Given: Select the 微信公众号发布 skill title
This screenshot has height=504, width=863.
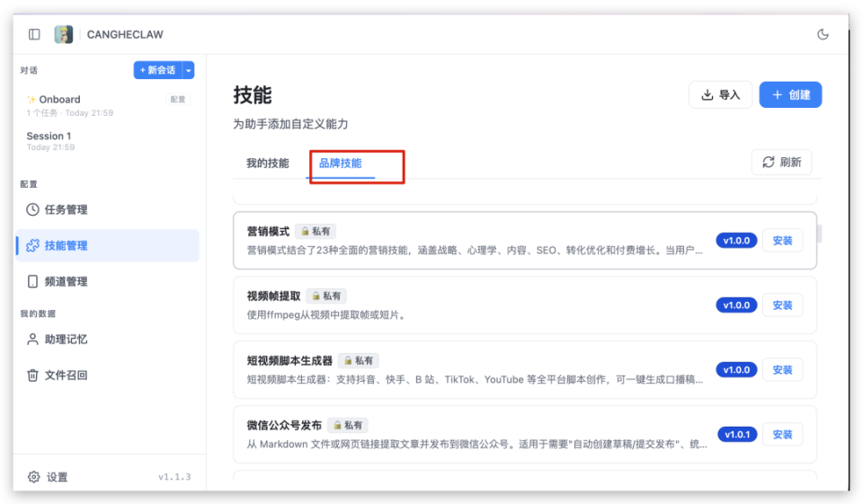Looking at the screenshot, I should (x=284, y=425).
